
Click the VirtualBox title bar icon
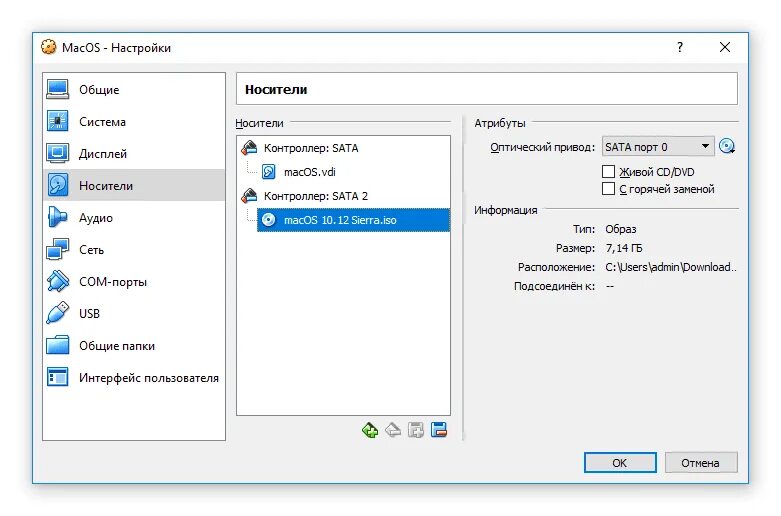49,47
